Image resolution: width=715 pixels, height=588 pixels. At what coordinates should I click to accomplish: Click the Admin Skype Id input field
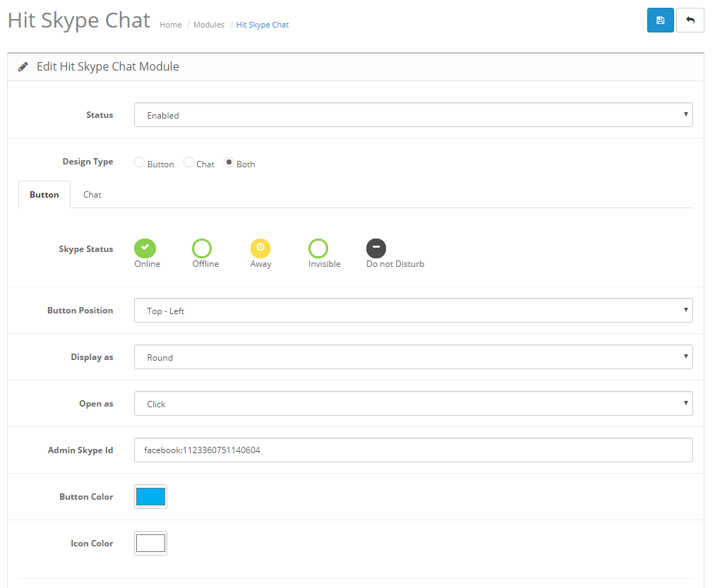point(413,450)
